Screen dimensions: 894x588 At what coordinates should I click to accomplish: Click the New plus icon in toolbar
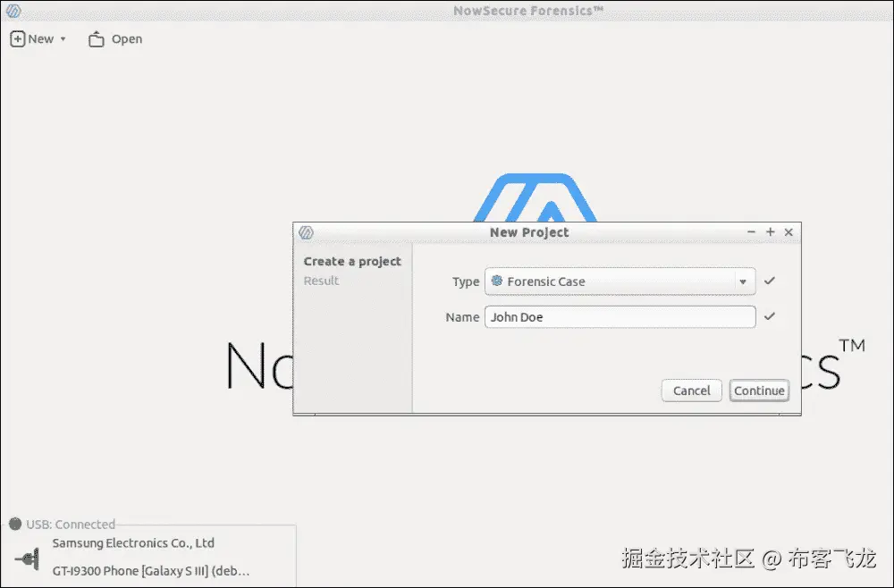(x=18, y=38)
